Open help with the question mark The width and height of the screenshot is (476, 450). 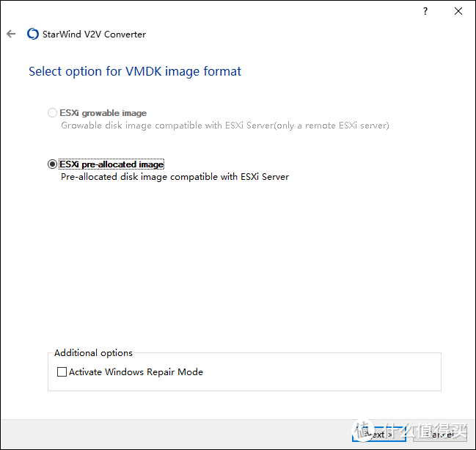coord(425,11)
